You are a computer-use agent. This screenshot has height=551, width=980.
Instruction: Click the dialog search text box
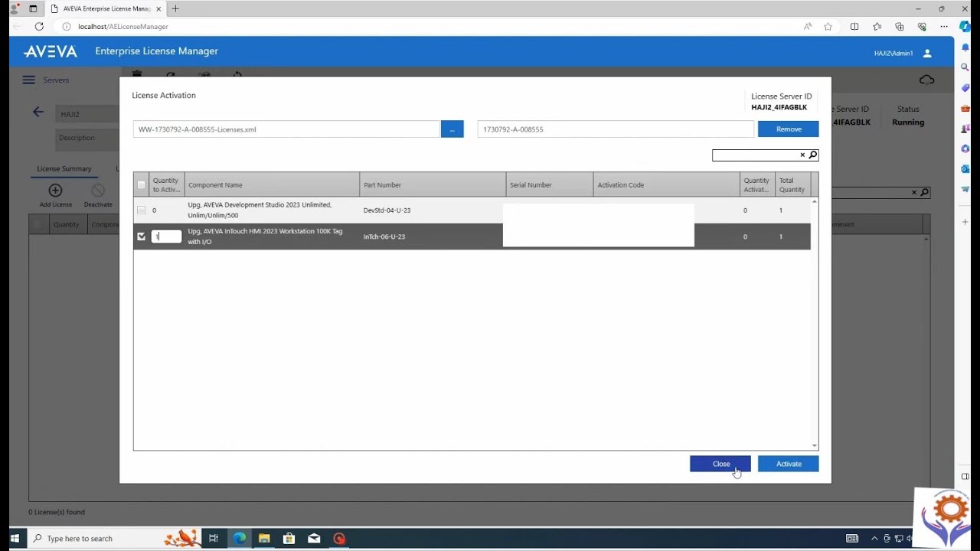coord(755,155)
